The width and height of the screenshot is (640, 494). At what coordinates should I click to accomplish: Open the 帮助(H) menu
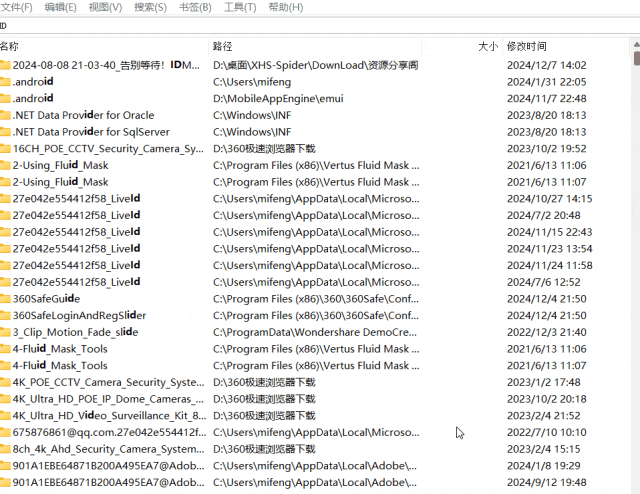tap(286, 7)
